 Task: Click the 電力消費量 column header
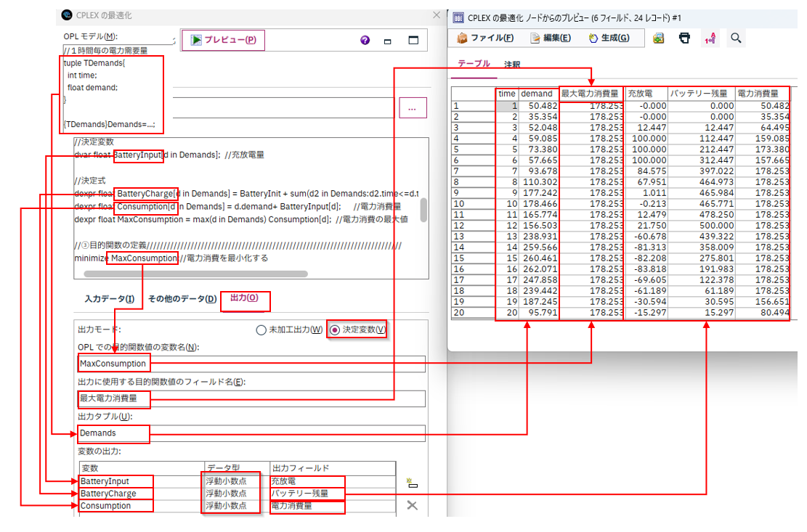coord(762,94)
